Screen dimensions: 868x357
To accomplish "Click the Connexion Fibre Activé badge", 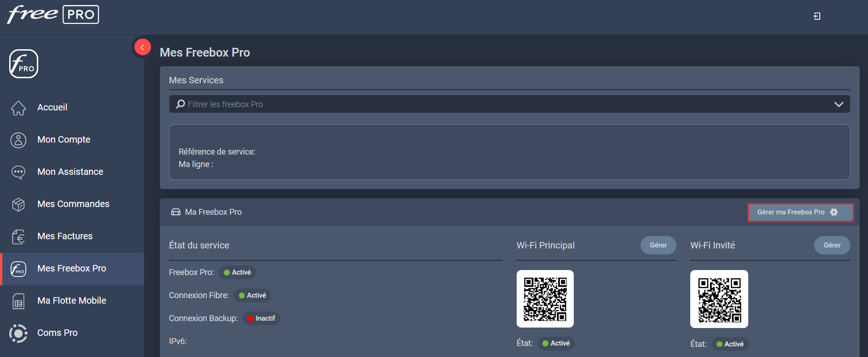I will click(x=252, y=295).
